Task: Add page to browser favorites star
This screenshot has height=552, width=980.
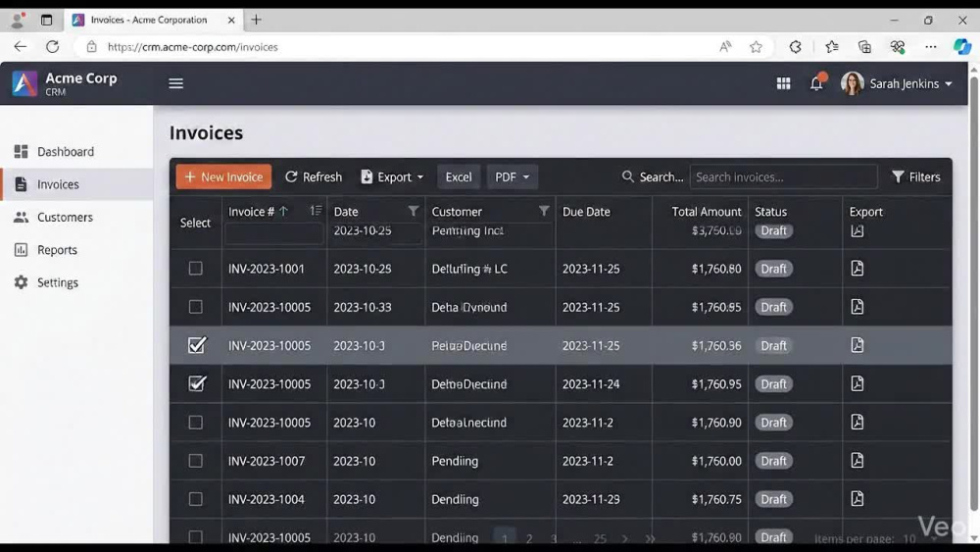Action: point(756,47)
